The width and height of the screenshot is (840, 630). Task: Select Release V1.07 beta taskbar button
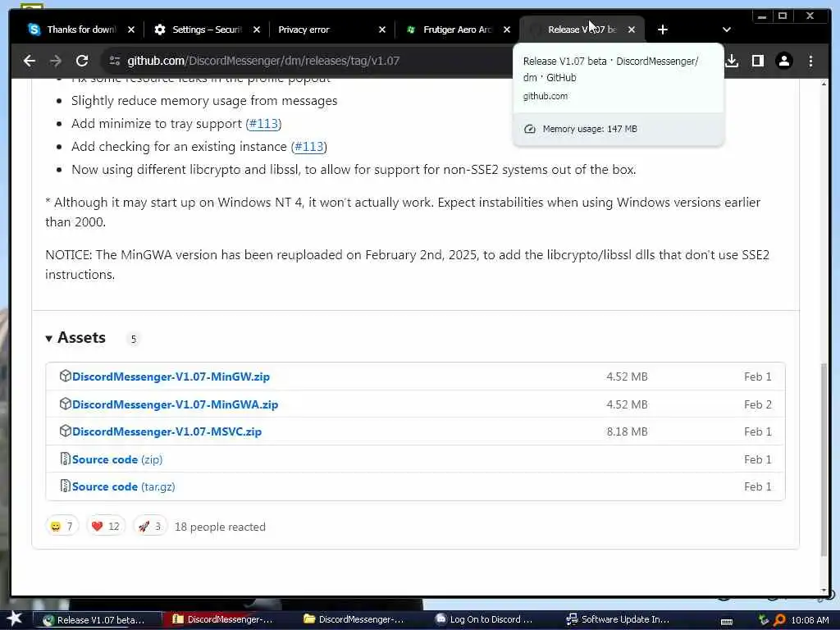(x=98, y=620)
